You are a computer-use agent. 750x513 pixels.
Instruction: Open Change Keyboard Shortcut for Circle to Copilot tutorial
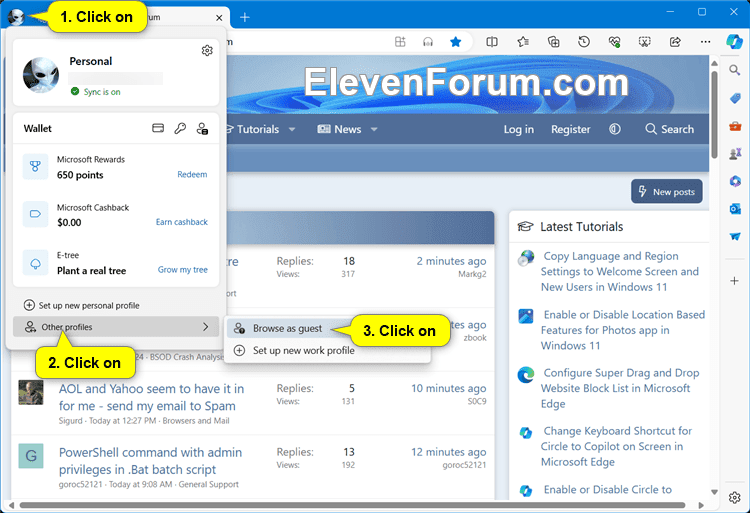pos(616,447)
